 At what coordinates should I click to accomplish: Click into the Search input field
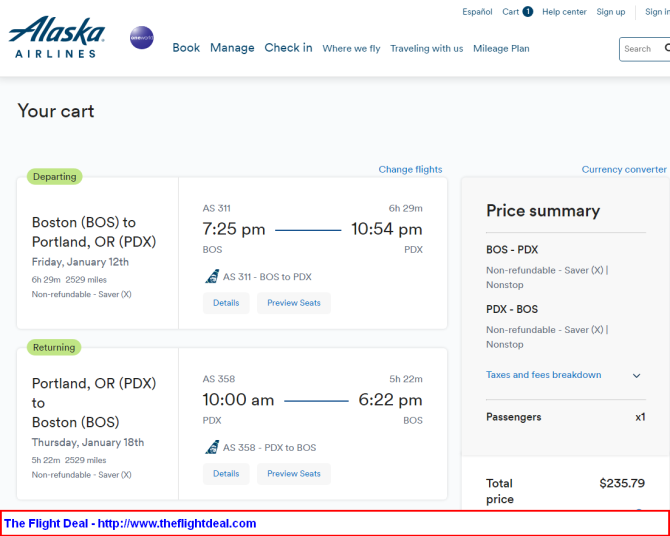(644, 49)
